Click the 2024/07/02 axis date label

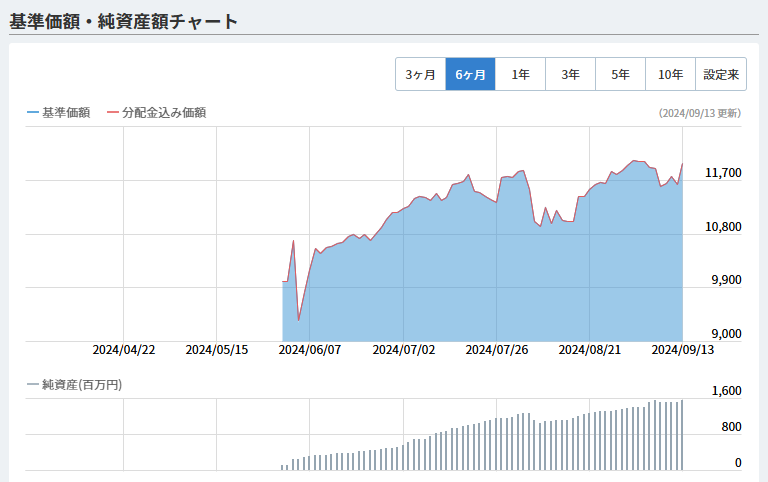click(404, 350)
